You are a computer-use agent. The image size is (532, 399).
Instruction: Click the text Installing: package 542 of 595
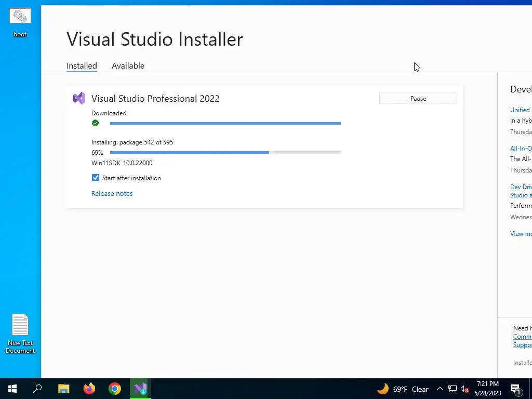coord(132,142)
